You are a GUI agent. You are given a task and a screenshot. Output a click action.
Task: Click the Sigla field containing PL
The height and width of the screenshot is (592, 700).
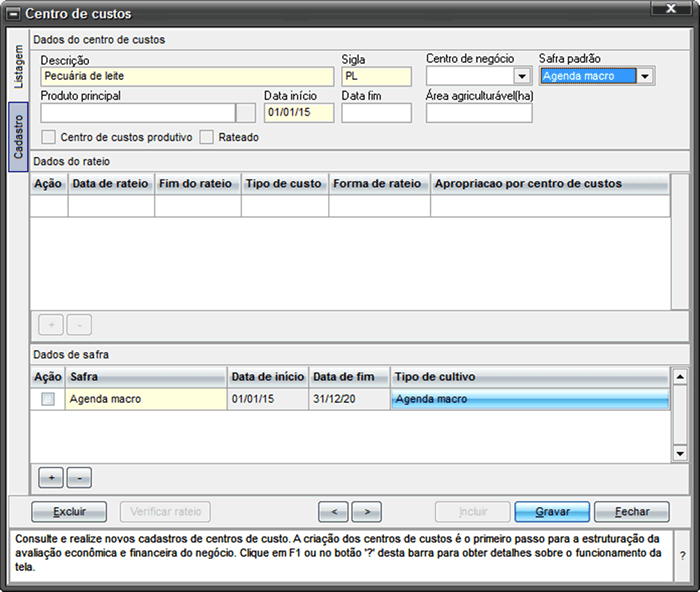pos(377,76)
